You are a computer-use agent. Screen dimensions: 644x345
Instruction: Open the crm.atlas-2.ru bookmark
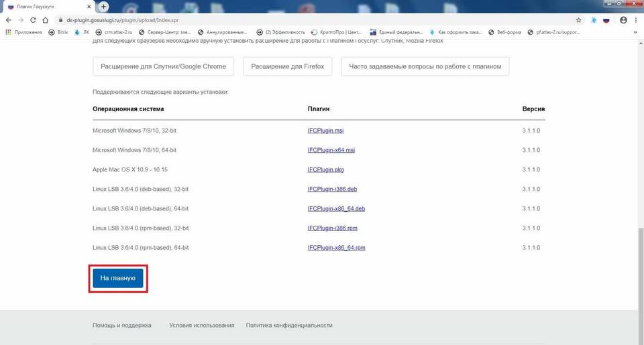[x=114, y=32]
